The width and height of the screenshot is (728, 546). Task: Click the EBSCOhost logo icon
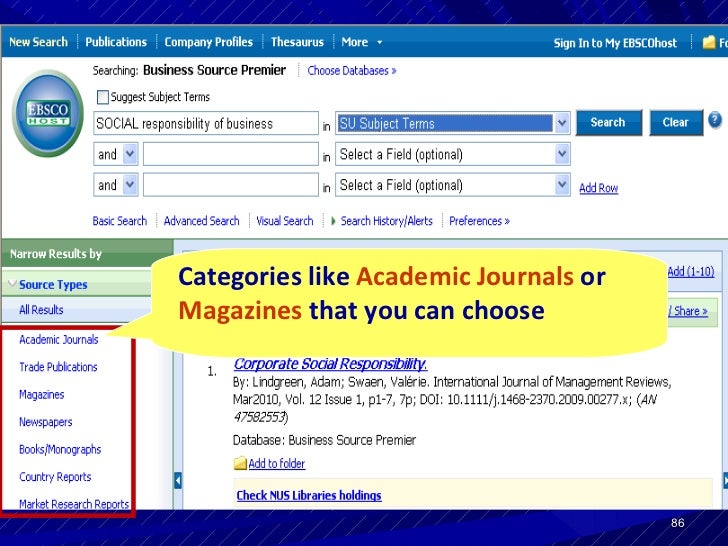point(47,113)
